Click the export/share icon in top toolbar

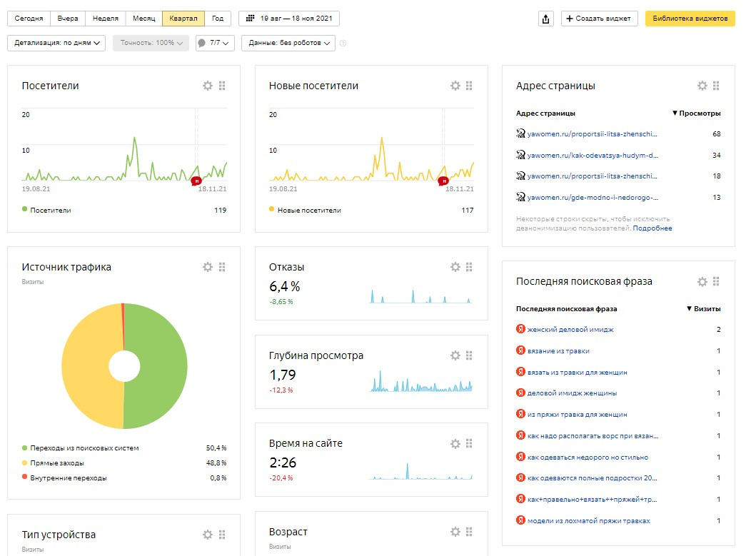coord(546,19)
